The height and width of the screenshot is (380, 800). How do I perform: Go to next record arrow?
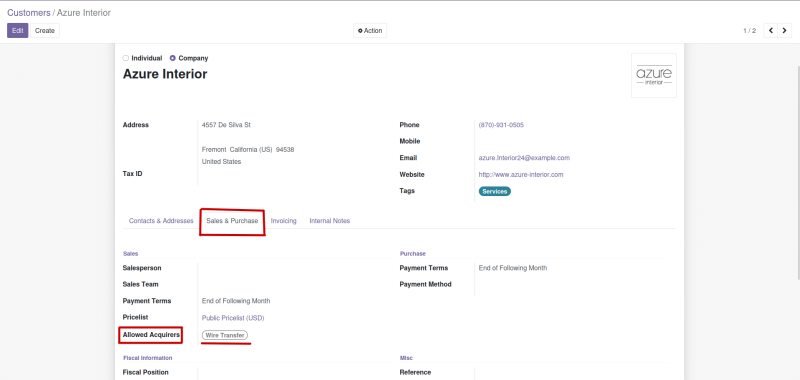785,31
